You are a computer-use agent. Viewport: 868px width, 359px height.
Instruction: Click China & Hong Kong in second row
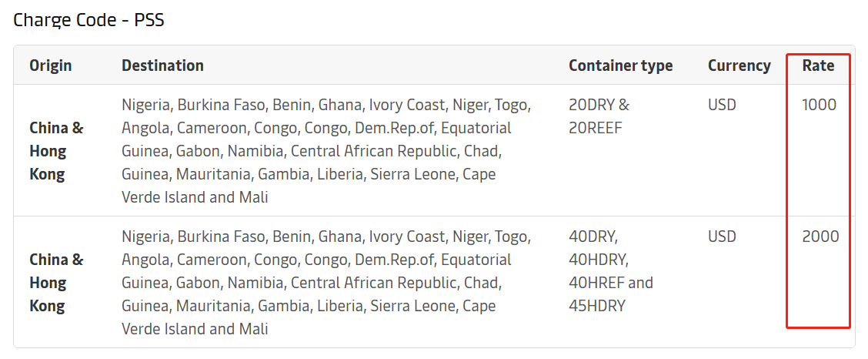click(56, 283)
